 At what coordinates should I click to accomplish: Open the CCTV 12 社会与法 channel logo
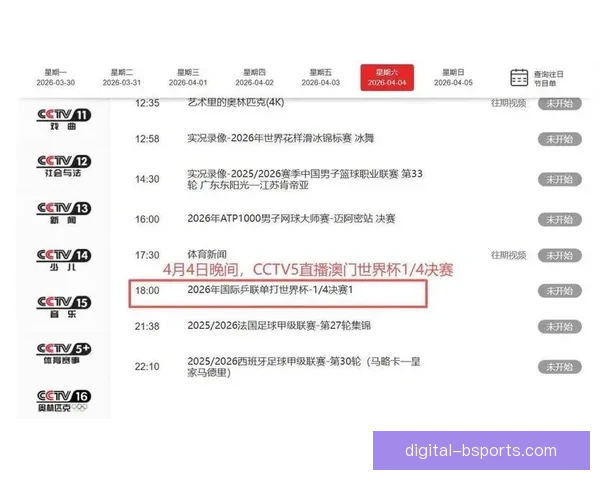(64, 166)
